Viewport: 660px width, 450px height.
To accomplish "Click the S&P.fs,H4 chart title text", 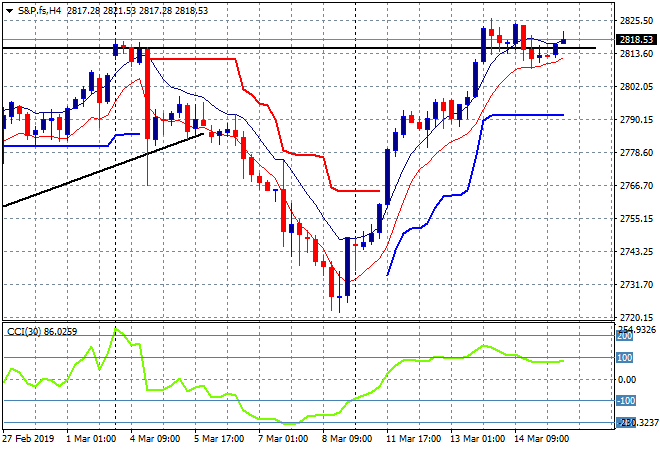I will [39, 11].
